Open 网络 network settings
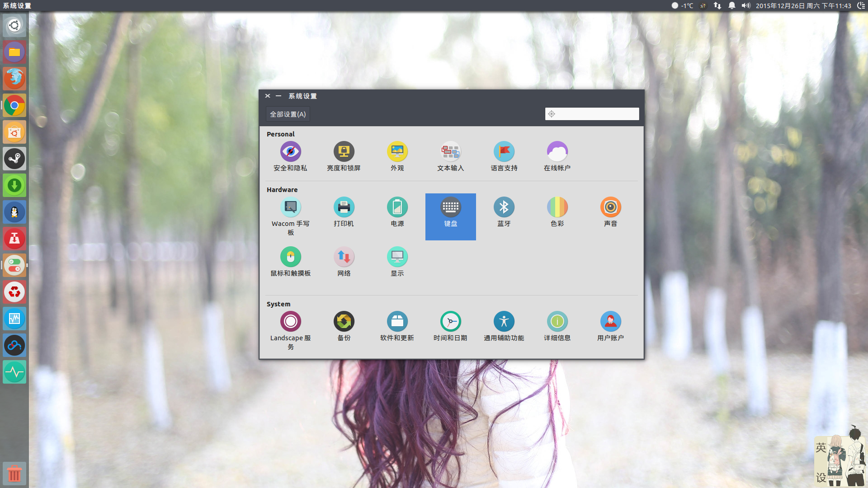 point(344,262)
